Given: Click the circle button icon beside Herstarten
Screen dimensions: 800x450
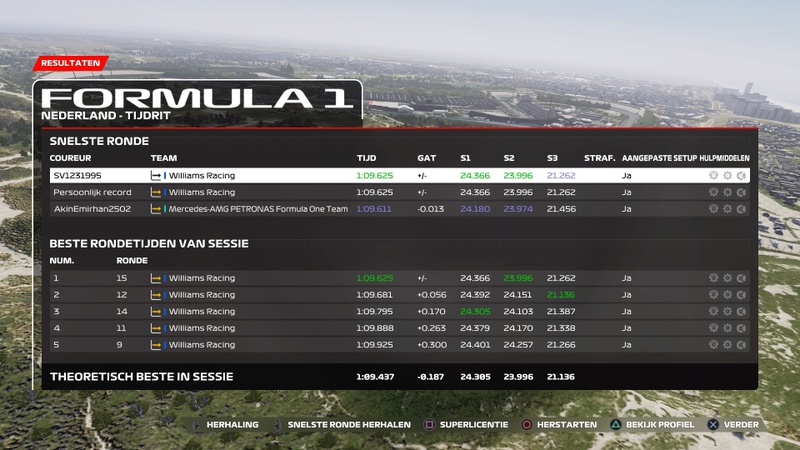Looking at the screenshot, I should pos(527,424).
